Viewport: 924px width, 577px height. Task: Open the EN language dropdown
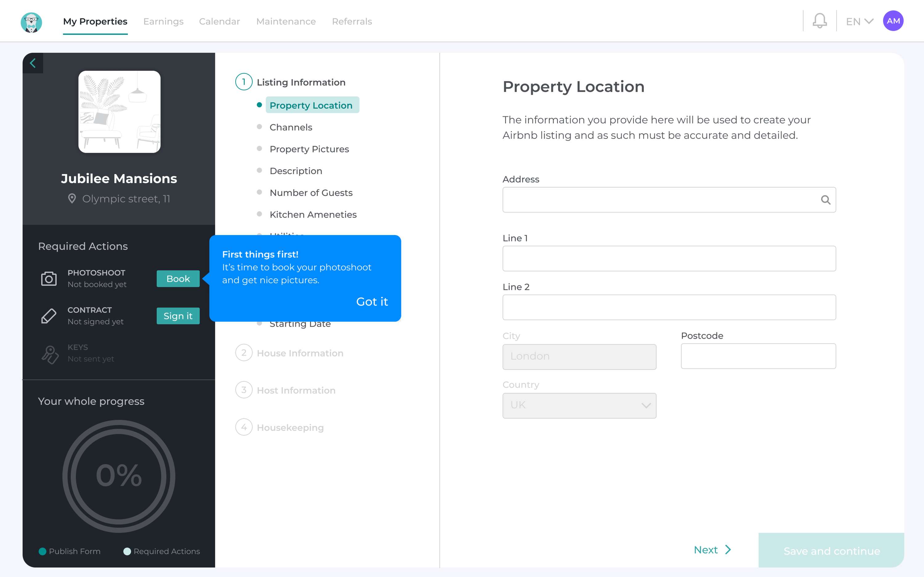[x=860, y=22]
